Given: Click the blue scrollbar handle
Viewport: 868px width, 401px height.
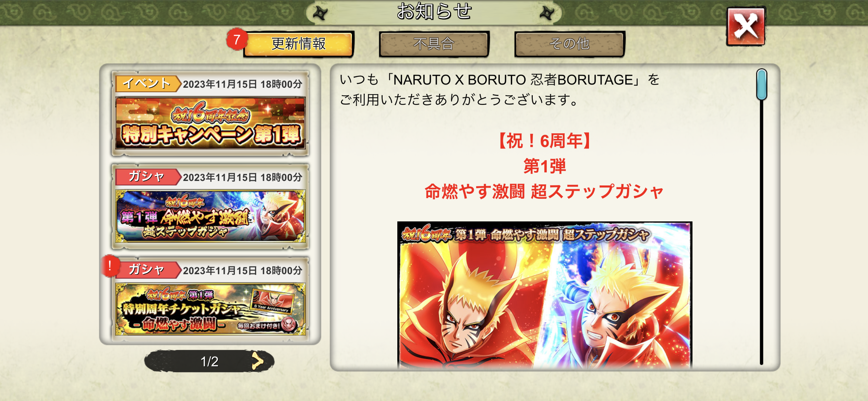Looking at the screenshot, I should click(761, 84).
